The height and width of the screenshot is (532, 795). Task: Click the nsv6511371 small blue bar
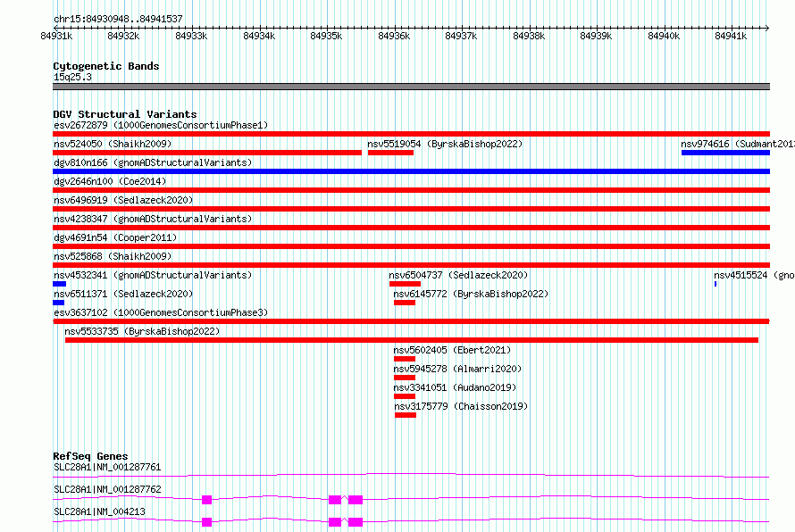coord(58,303)
